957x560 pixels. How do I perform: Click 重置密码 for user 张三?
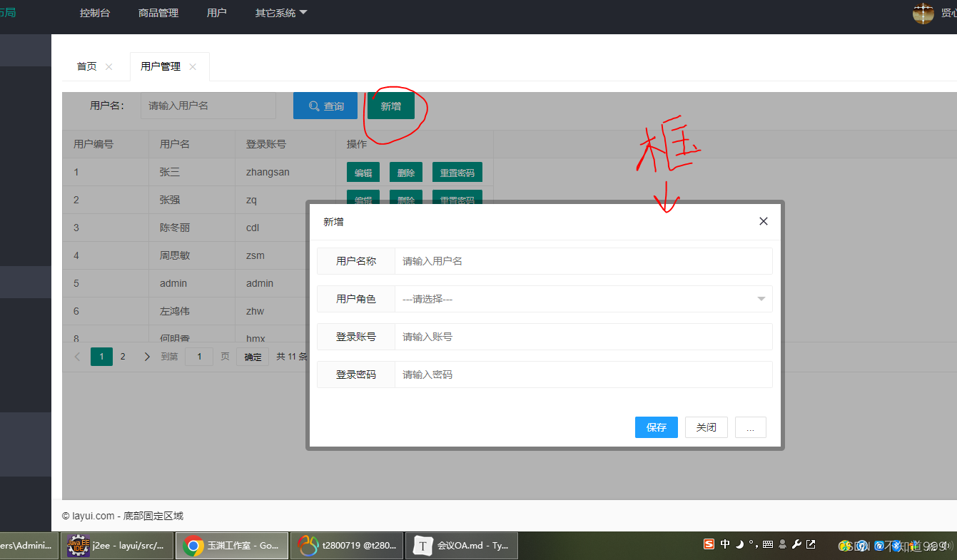coord(457,173)
